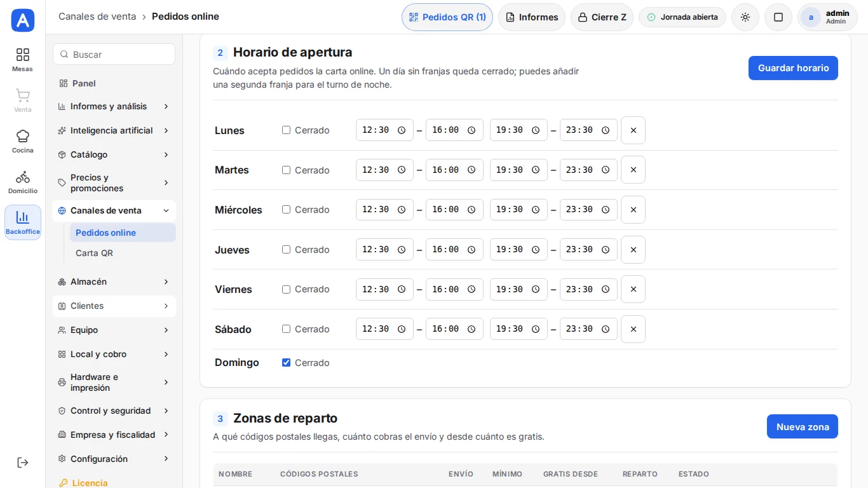Open clock picker on Viernes 12:30 field
Screen dimensions: 868x488
(402, 289)
